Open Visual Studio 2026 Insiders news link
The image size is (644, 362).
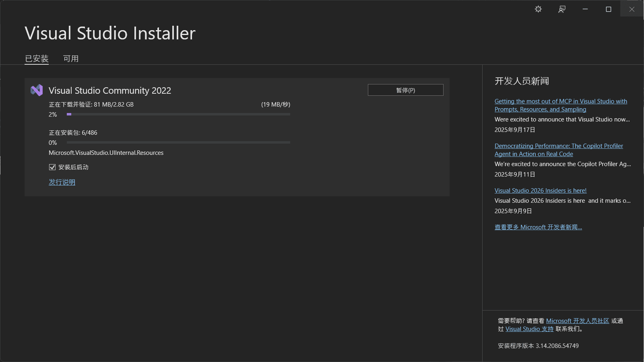(x=540, y=191)
